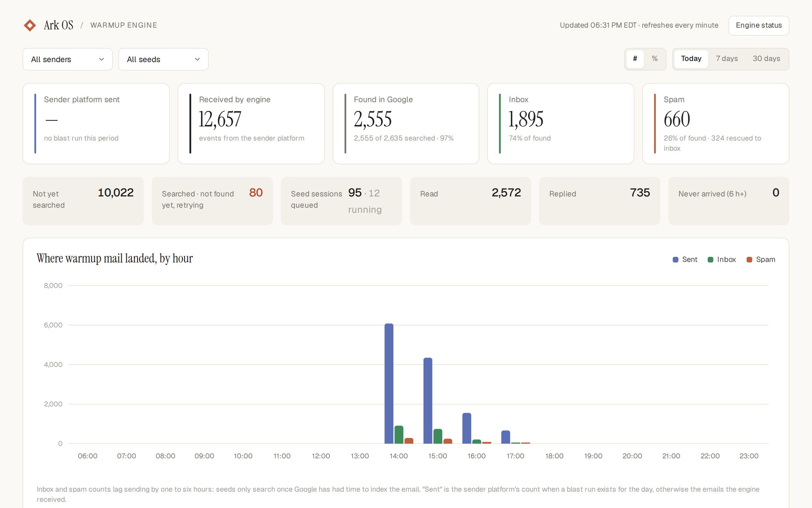812x508 pixels.
Task: Click the Ark OS title text
Action: coord(58,25)
